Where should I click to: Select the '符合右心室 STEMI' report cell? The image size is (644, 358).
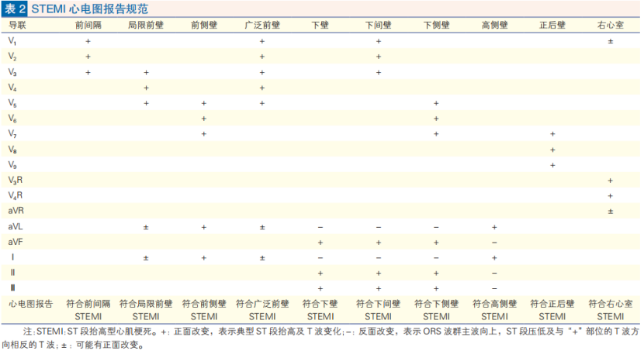point(611,310)
